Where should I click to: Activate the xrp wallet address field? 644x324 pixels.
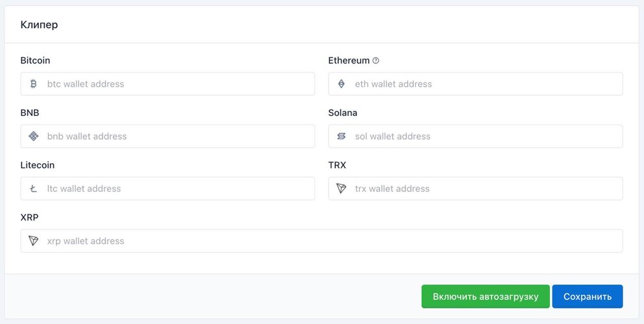point(322,241)
